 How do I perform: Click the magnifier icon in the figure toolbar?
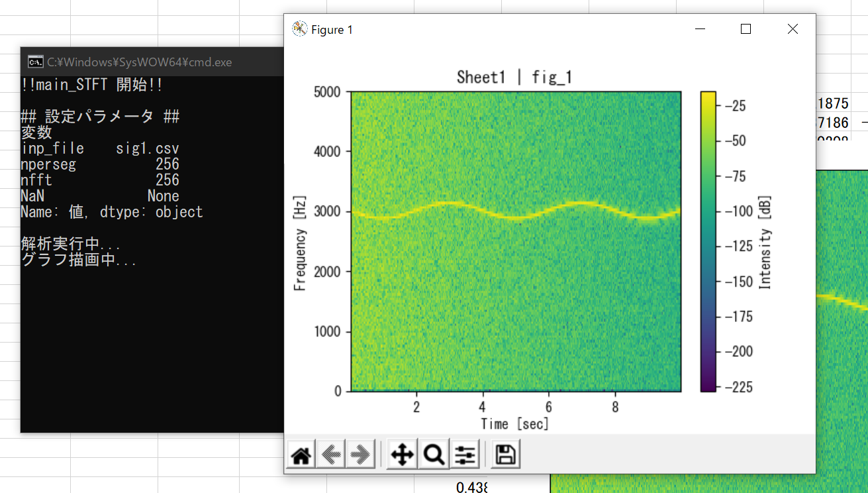(433, 454)
